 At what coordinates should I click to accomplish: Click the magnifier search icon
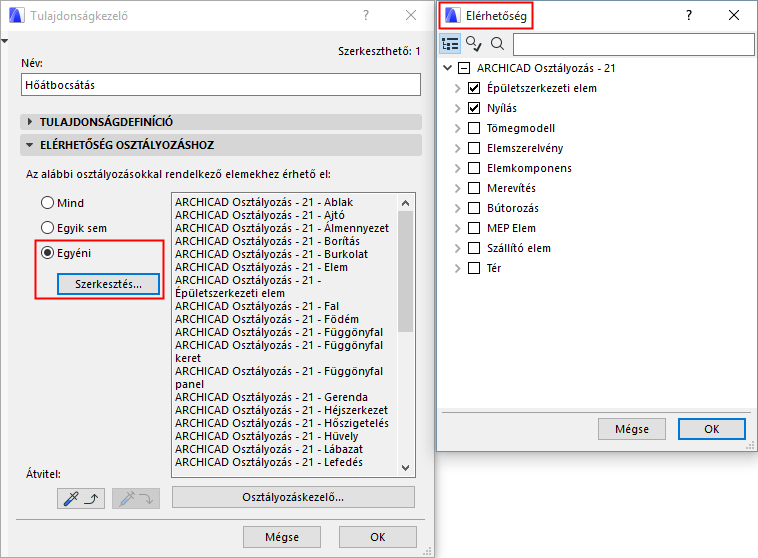click(x=497, y=44)
